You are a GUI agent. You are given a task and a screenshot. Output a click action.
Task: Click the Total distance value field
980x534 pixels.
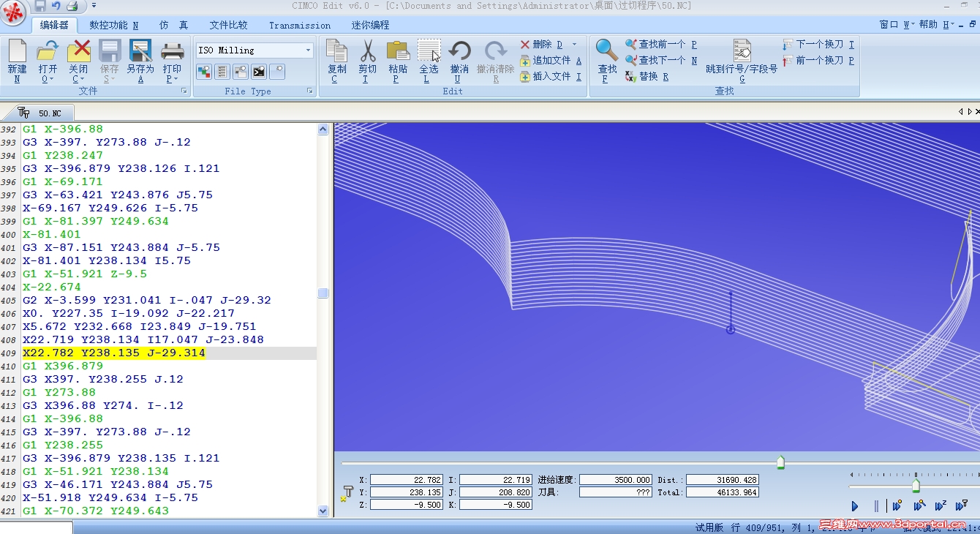pyautogui.click(x=723, y=492)
